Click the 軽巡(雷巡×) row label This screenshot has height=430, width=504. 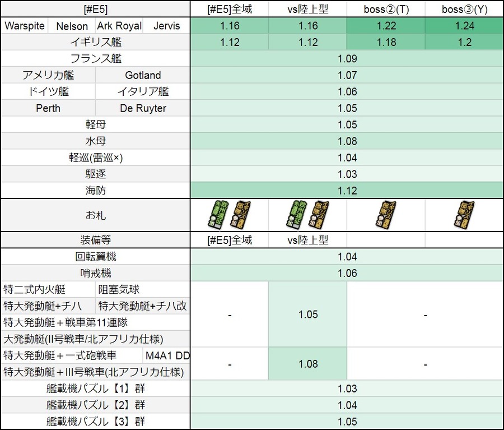coord(95,158)
